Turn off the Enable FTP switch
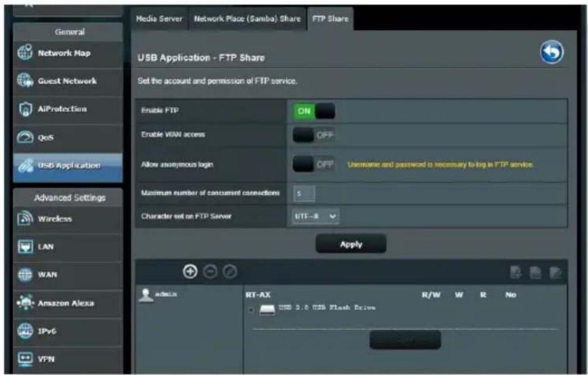 [314, 111]
